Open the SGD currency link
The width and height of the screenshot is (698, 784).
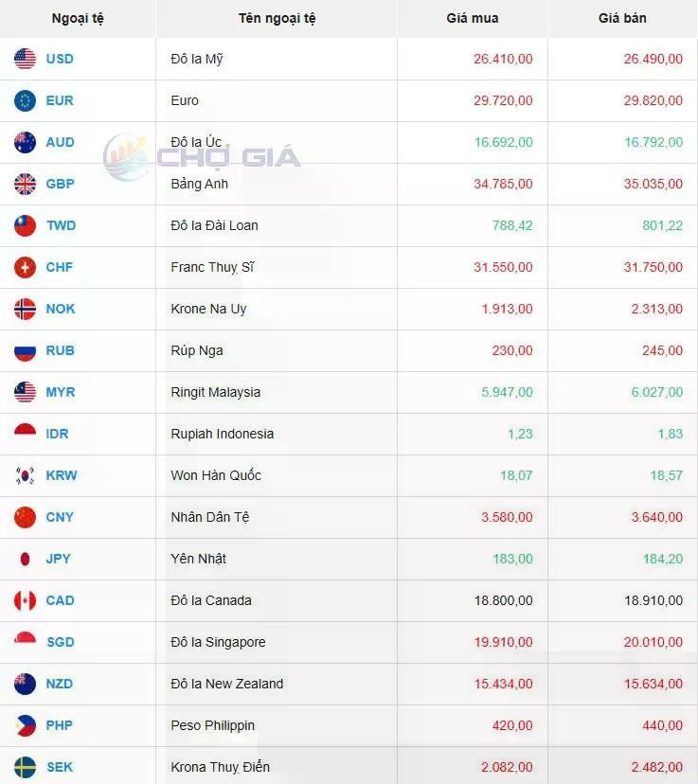(x=60, y=642)
